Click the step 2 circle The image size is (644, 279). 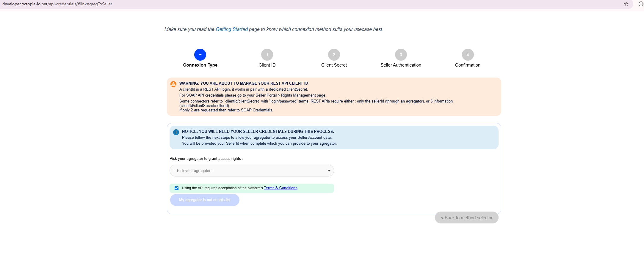click(334, 55)
